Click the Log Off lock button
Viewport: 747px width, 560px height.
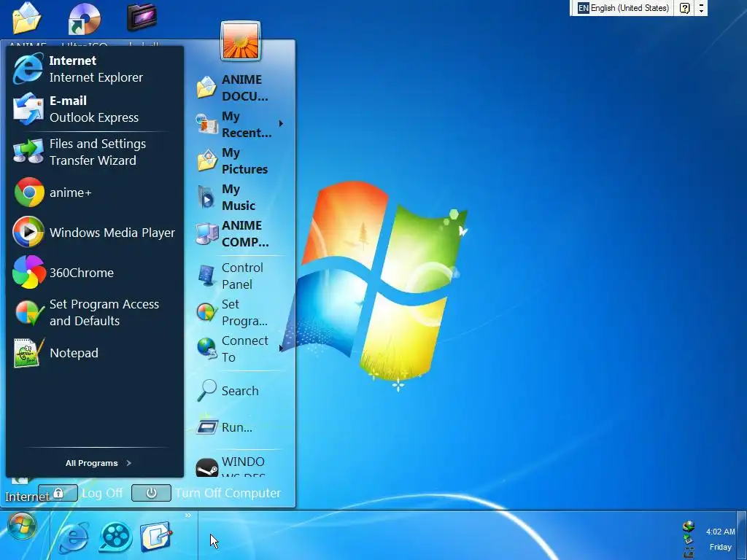click(x=58, y=493)
